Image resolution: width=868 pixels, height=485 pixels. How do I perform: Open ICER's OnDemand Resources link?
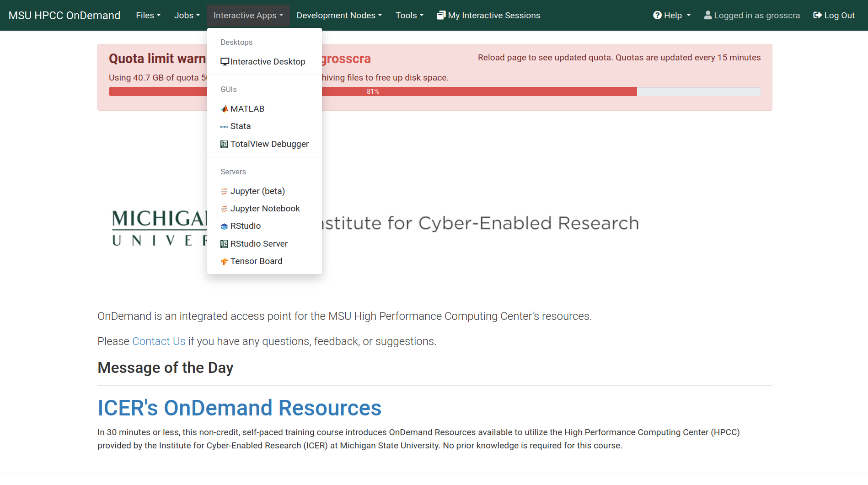239,408
